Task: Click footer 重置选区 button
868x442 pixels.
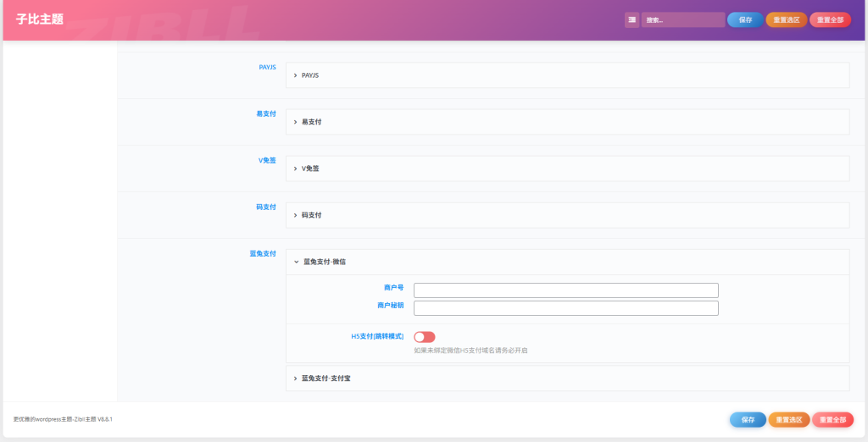Action: (x=789, y=420)
